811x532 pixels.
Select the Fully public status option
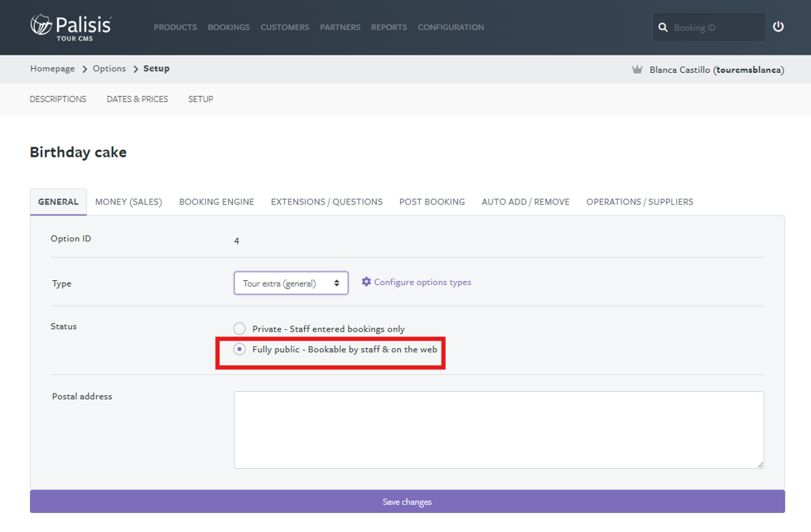(x=239, y=349)
